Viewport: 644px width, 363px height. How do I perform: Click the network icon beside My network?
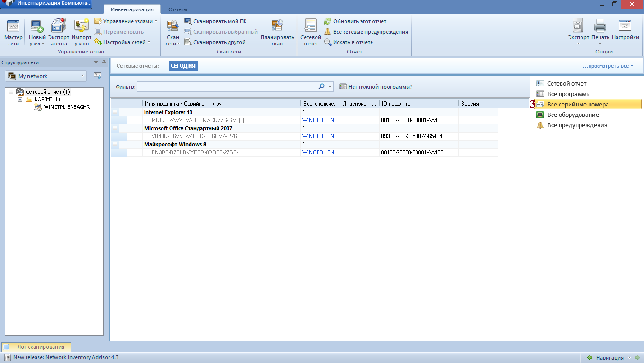(97, 76)
